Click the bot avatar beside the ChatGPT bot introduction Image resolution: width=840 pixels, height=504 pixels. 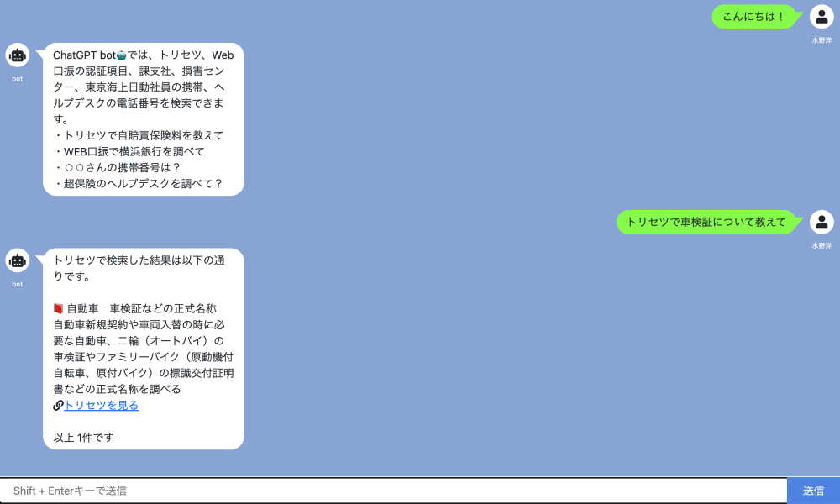(x=18, y=55)
